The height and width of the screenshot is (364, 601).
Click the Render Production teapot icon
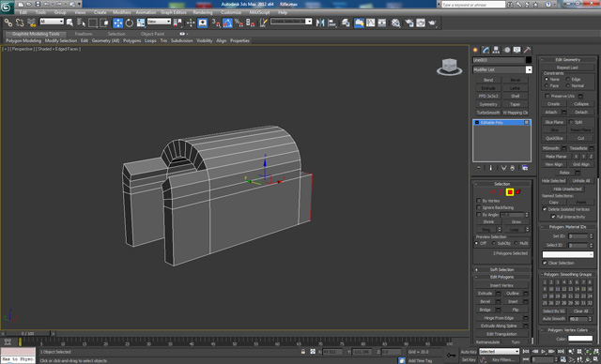coord(432,23)
